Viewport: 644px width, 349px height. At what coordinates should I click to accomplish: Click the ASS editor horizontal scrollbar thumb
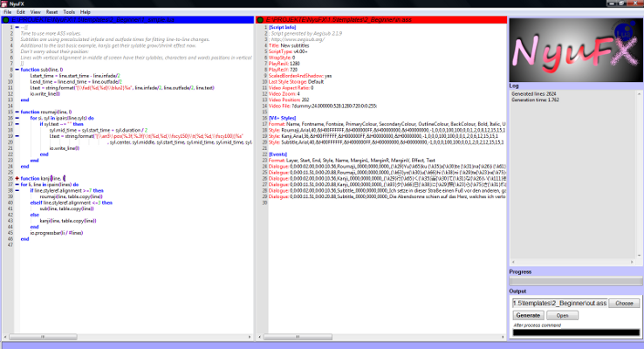click(298, 337)
